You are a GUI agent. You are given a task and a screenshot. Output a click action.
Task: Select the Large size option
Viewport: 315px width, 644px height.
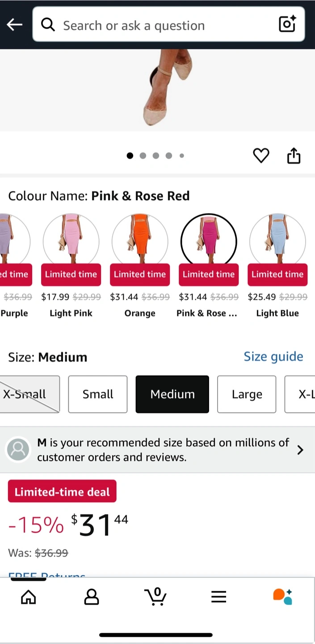247,394
